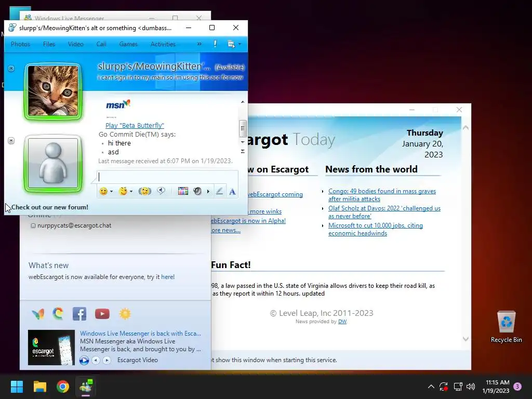Go to previous Escargot video item
The width and height of the screenshot is (532, 399).
pos(96,360)
